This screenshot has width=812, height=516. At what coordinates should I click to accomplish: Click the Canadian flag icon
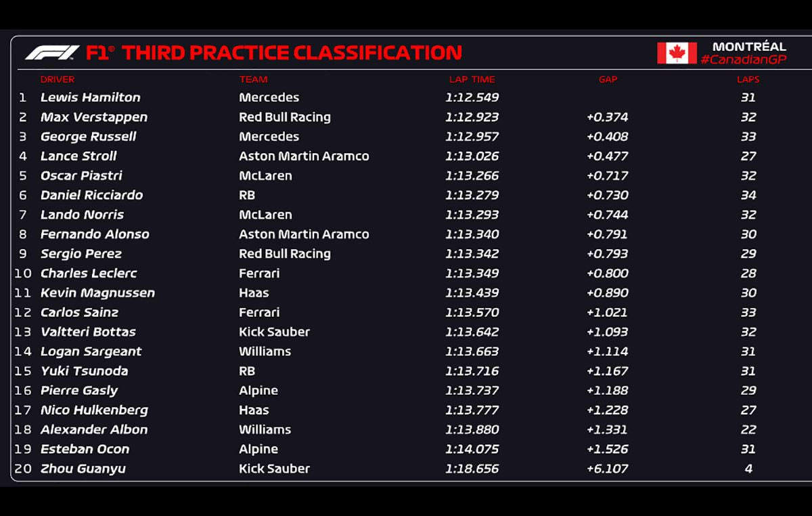point(677,53)
